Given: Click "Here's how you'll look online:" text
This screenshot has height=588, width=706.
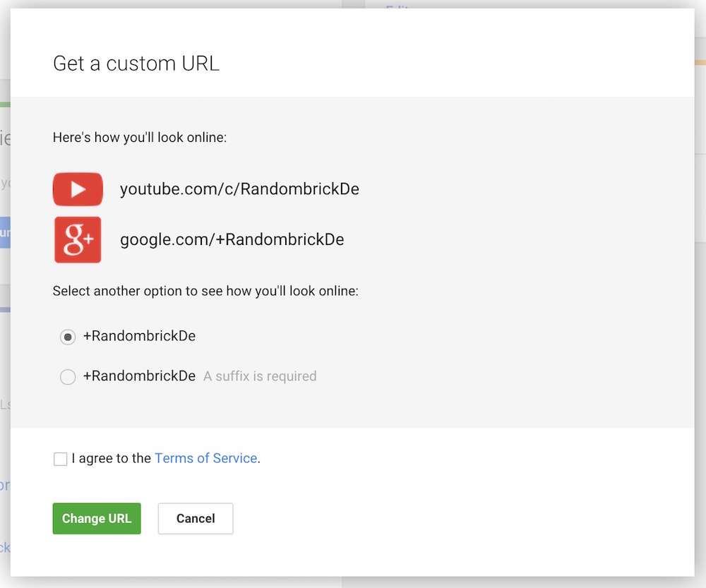Looking at the screenshot, I should [x=140, y=138].
